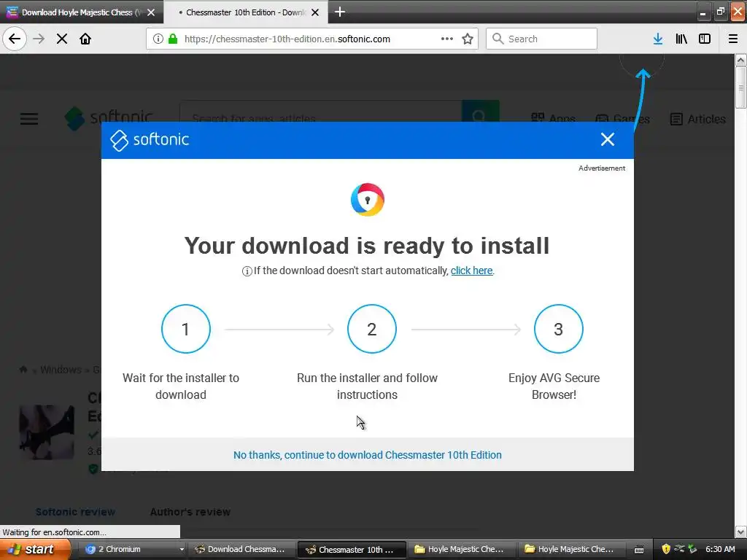Click the scrollbar down arrow
The image size is (747, 560).
[740, 532]
